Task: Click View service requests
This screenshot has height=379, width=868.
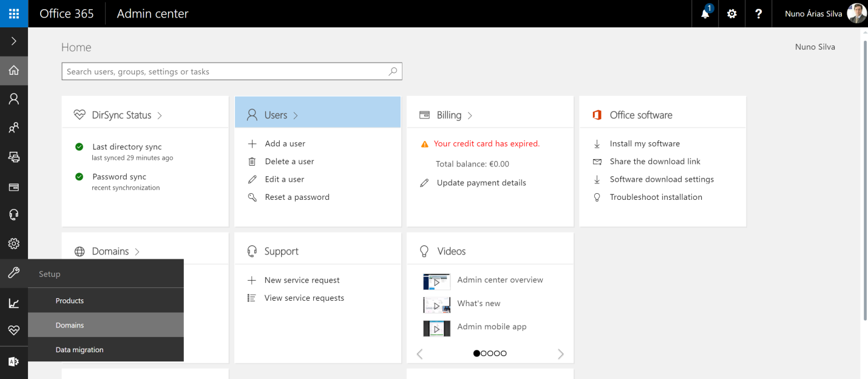Action: [x=304, y=298]
